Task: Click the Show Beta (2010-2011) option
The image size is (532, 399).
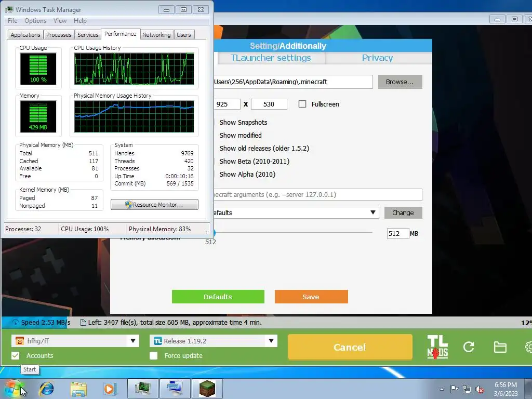Action: point(255,161)
